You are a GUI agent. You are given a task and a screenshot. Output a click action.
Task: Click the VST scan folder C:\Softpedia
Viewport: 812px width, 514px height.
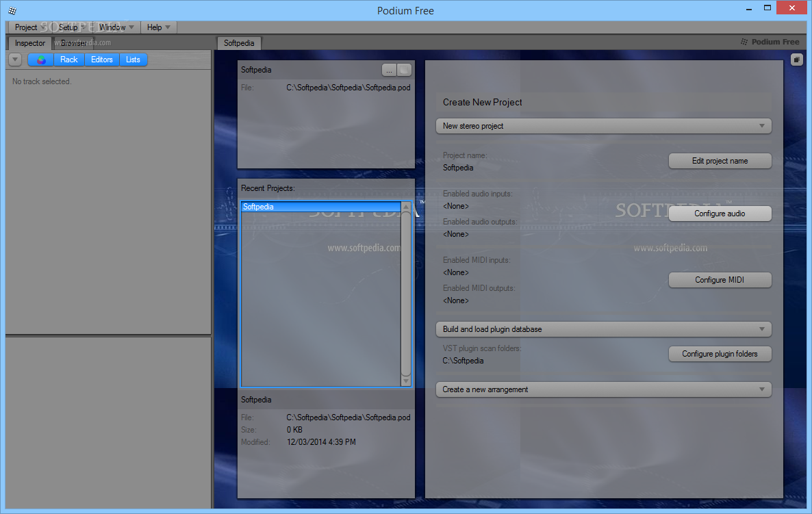(x=463, y=361)
